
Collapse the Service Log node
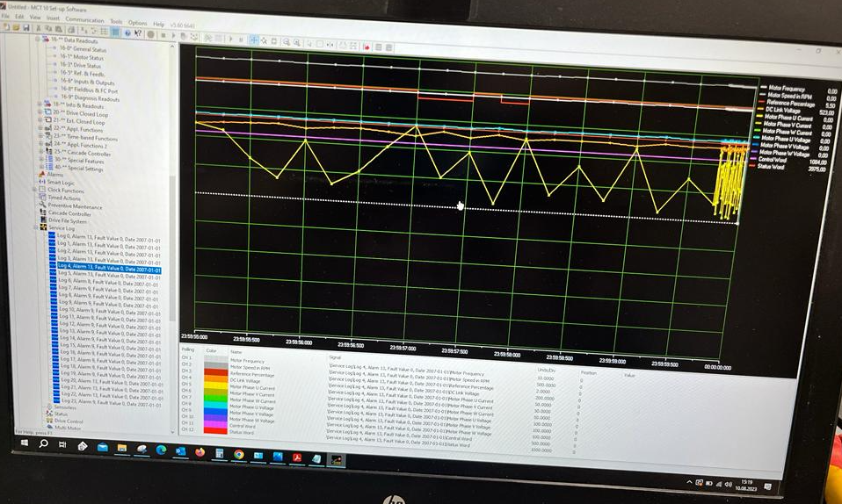point(37,227)
